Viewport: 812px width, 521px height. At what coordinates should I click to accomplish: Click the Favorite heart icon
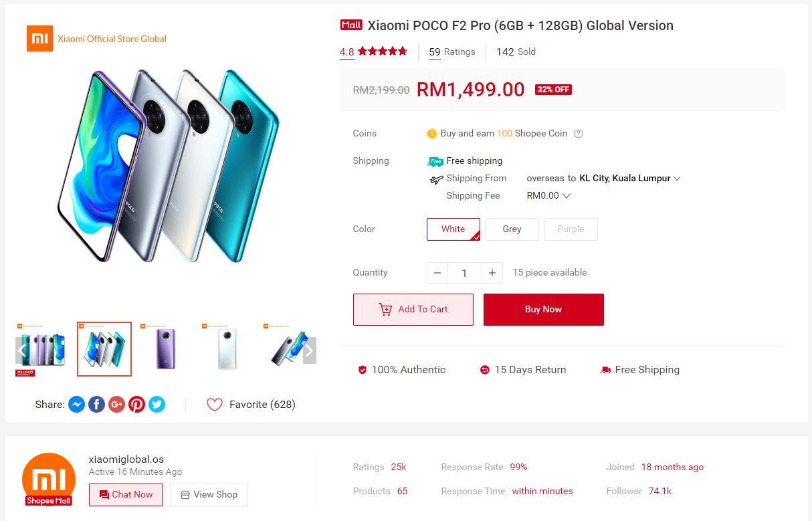(214, 405)
